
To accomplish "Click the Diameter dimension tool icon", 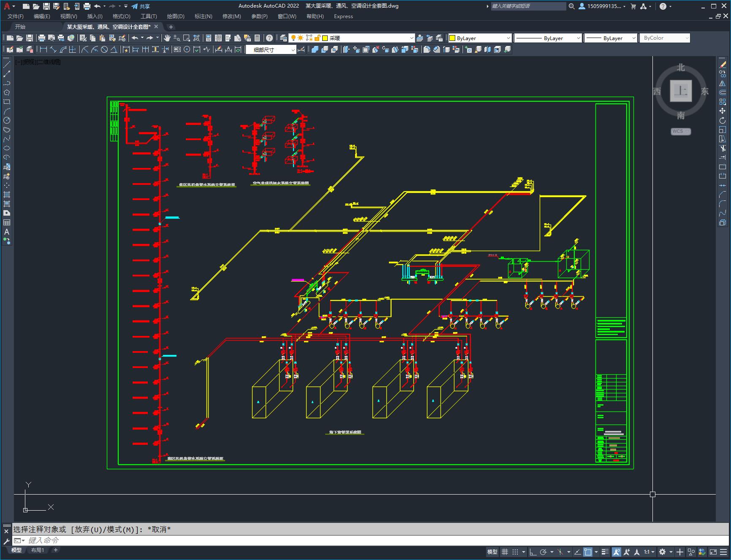I will [x=104, y=49].
